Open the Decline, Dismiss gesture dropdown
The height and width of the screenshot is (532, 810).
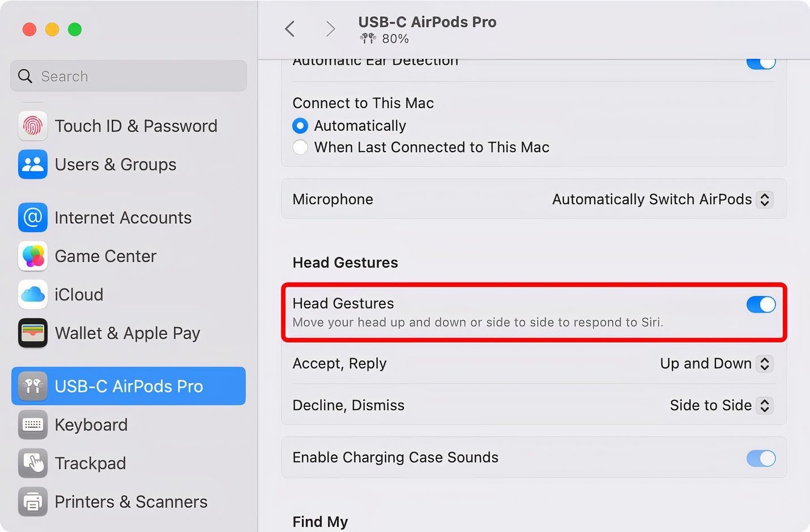point(764,405)
